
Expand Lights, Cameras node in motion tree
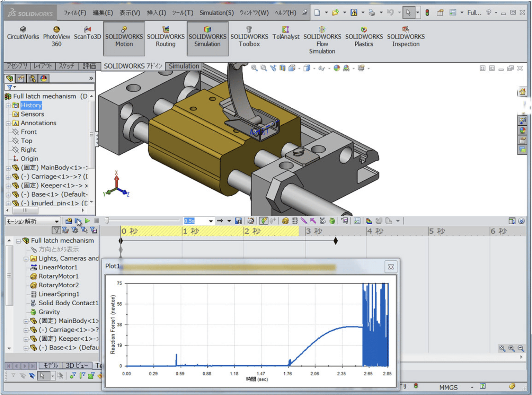(x=26, y=259)
